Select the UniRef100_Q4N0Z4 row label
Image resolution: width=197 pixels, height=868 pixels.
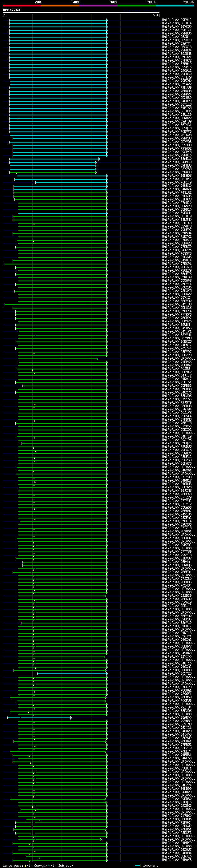(177, 189)
